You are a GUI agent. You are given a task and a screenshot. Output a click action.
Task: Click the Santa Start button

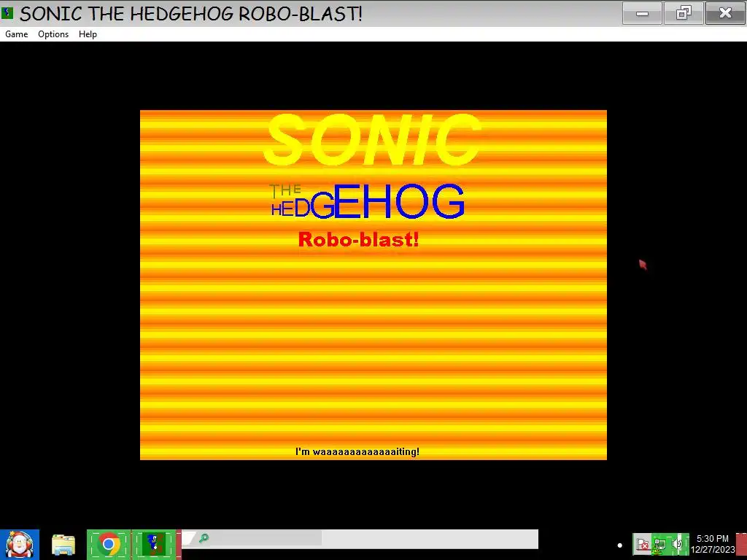click(x=20, y=545)
